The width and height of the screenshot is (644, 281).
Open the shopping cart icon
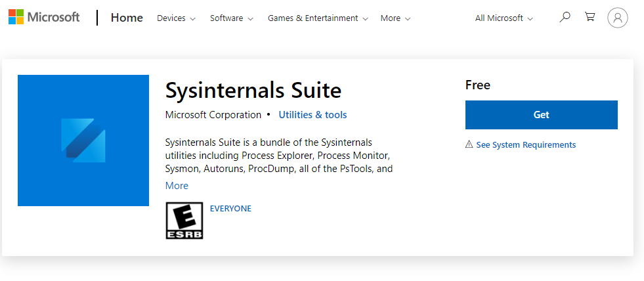point(590,18)
